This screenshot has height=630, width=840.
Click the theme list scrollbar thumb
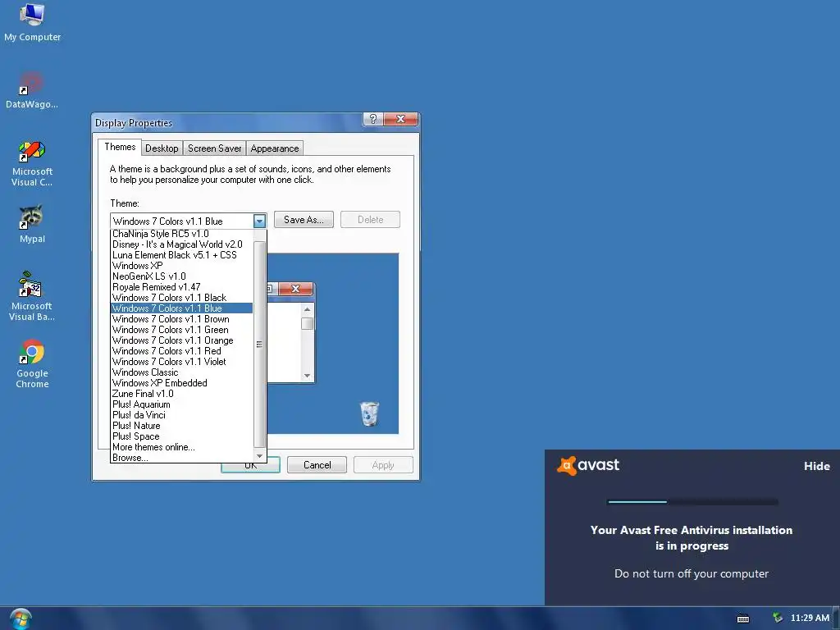tap(259, 344)
